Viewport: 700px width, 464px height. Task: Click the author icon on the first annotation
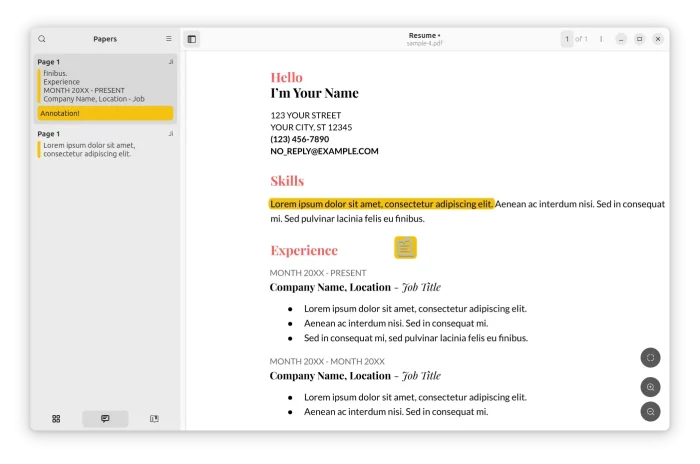pos(171,62)
